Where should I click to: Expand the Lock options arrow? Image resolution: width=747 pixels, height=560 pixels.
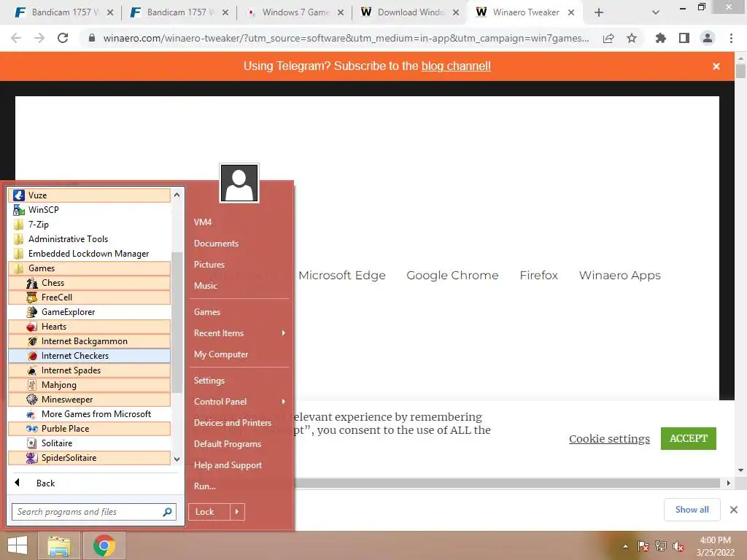(237, 512)
